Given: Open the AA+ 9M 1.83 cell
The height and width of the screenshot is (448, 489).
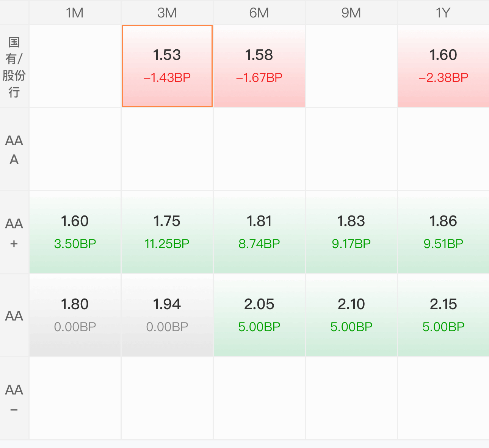Looking at the screenshot, I should pyautogui.click(x=351, y=232).
